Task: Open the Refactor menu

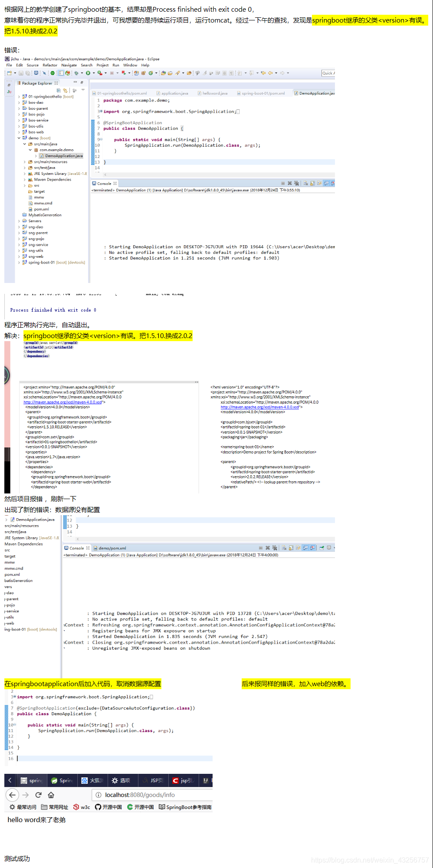Action: pos(50,65)
